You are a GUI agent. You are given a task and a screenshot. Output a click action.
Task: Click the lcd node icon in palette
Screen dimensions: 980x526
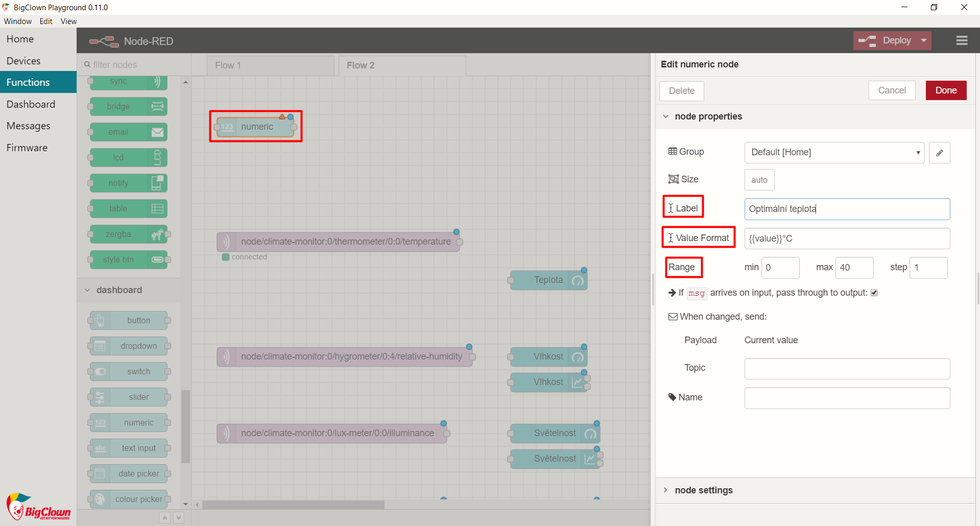pyautogui.click(x=157, y=157)
